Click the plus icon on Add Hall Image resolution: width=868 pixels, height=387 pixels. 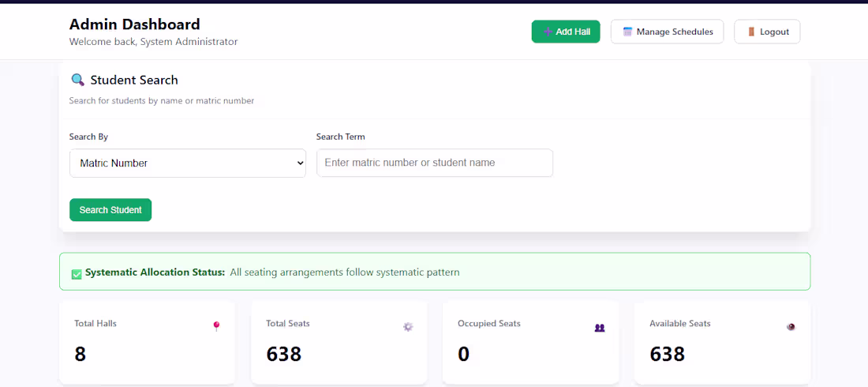click(548, 32)
